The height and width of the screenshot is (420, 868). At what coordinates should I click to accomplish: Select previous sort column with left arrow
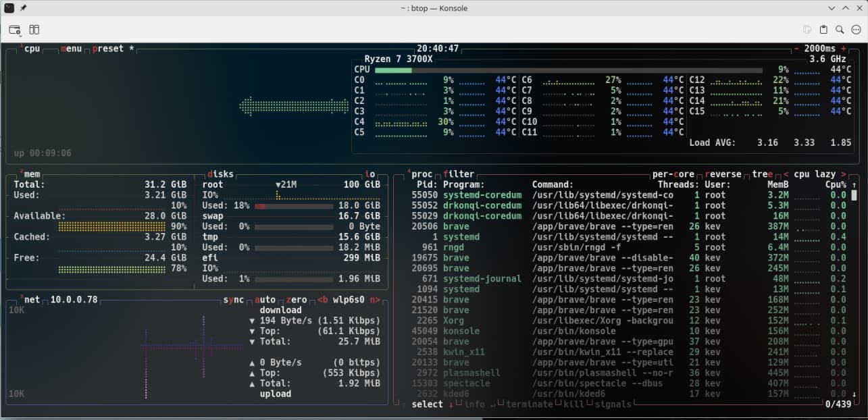(786, 174)
